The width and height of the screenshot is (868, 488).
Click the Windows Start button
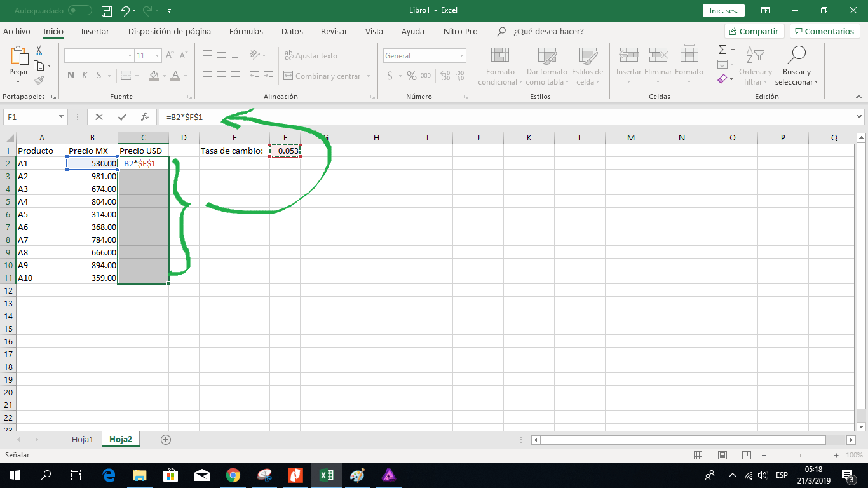click(15, 475)
